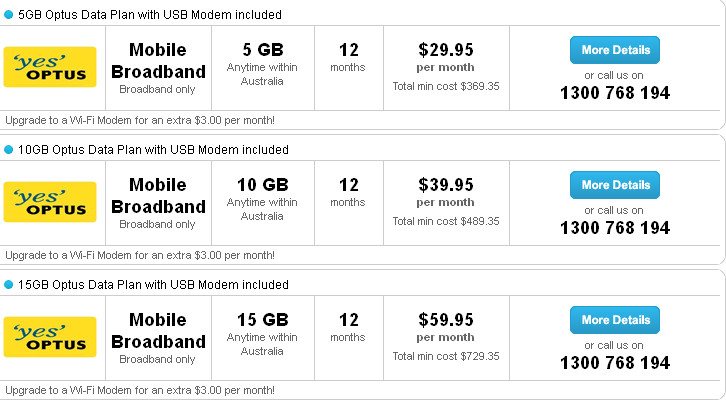Click the blue bullet beside 10GB plan title

[8, 150]
